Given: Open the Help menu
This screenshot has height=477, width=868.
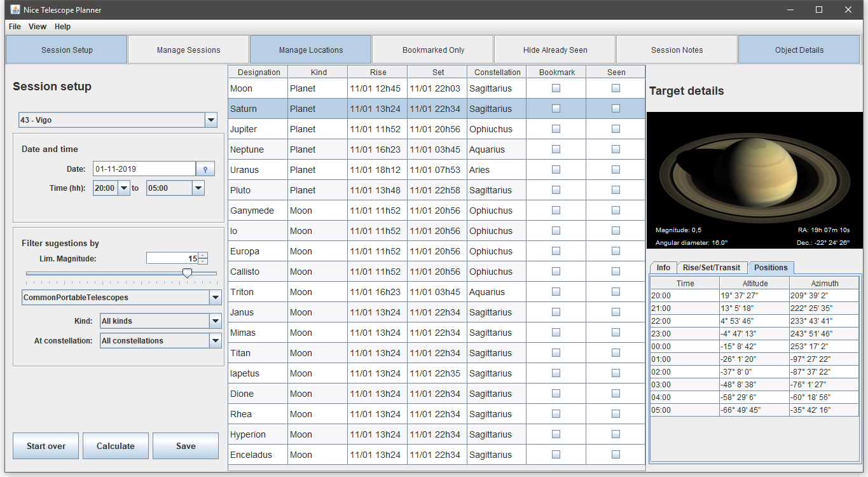Looking at the screenshot, I should coord(62,27).
